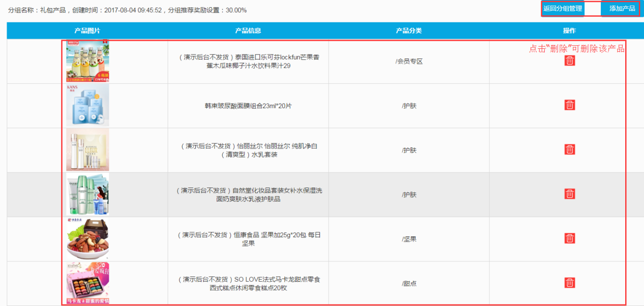644x306 pixels.
Task: Click the 分组名称：礼包产品 header text
Action: [37, 10]
